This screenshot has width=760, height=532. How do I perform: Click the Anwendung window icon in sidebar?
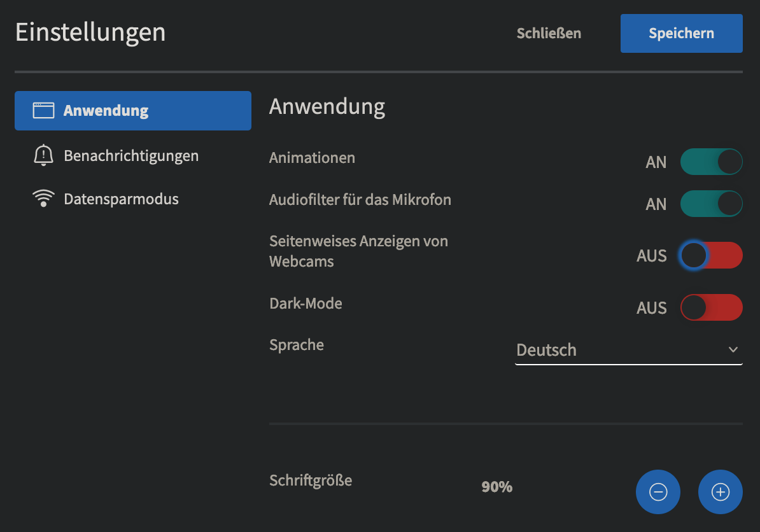pyautogui.click(x=43, y=111)
